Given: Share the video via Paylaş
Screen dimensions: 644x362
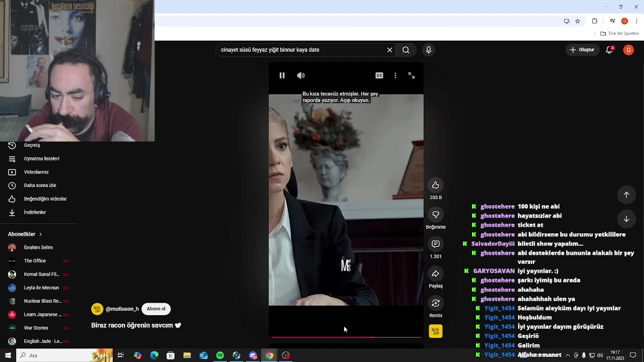Looking at the screenshot, I should (x=436, y=274).
